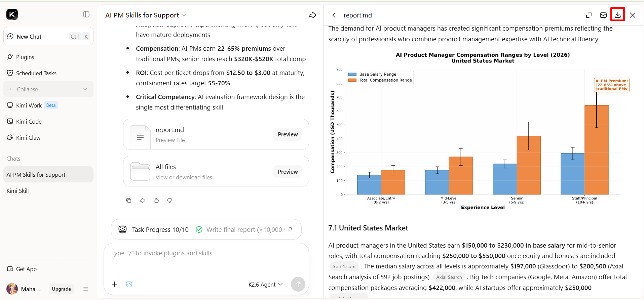Open the Kimi Skill chat
The height and width of the screenshot is (300, 644).
coord(17,191)
